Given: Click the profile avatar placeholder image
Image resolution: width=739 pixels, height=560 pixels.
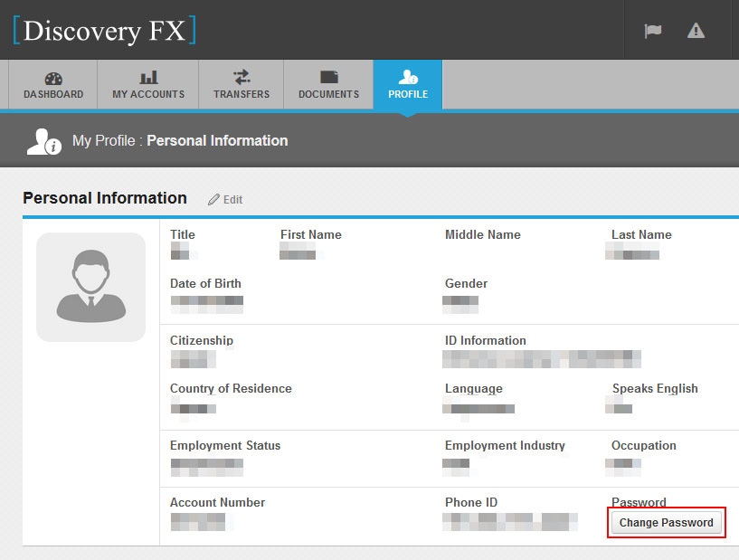Looking at the screenshot, I should [90, 288].
